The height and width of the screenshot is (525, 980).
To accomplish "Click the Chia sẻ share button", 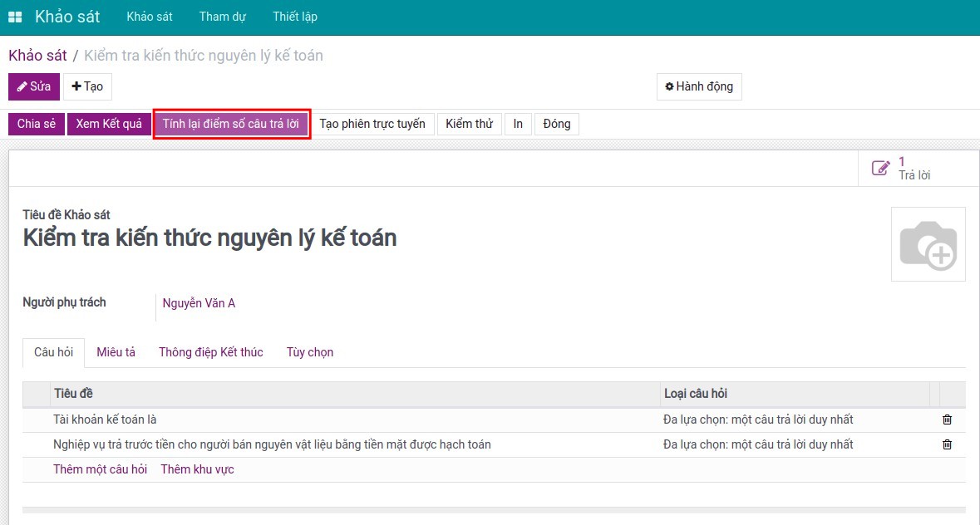I will 36,124.
